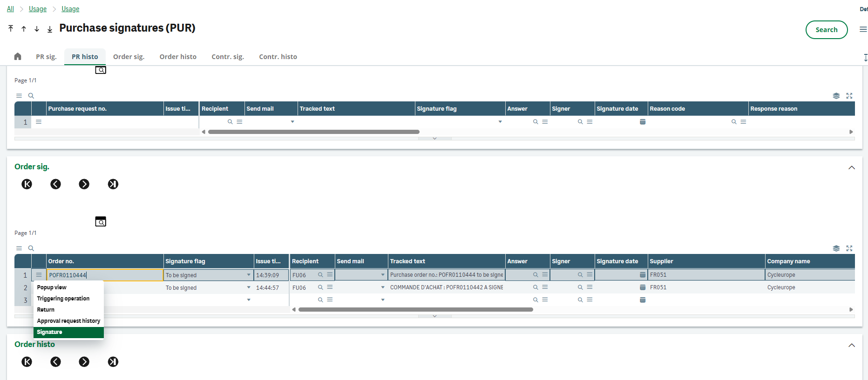The height and width of the screenshot is (380, 868).
Task: Go to first record using top-left arrow
Action: 11,29
